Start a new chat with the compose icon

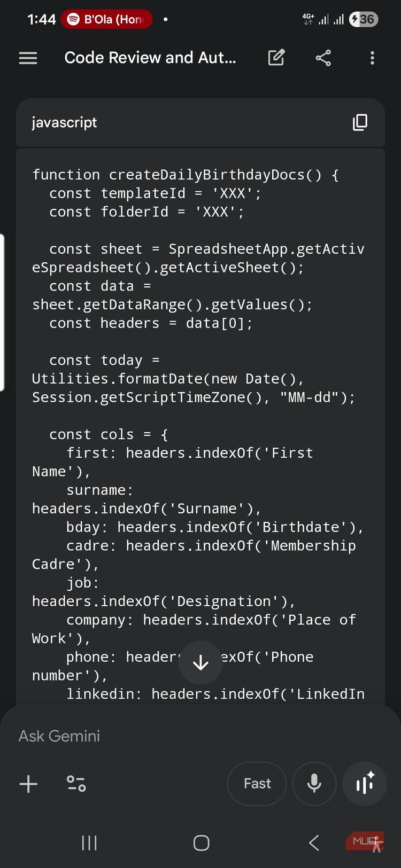(x=276, y=58)
